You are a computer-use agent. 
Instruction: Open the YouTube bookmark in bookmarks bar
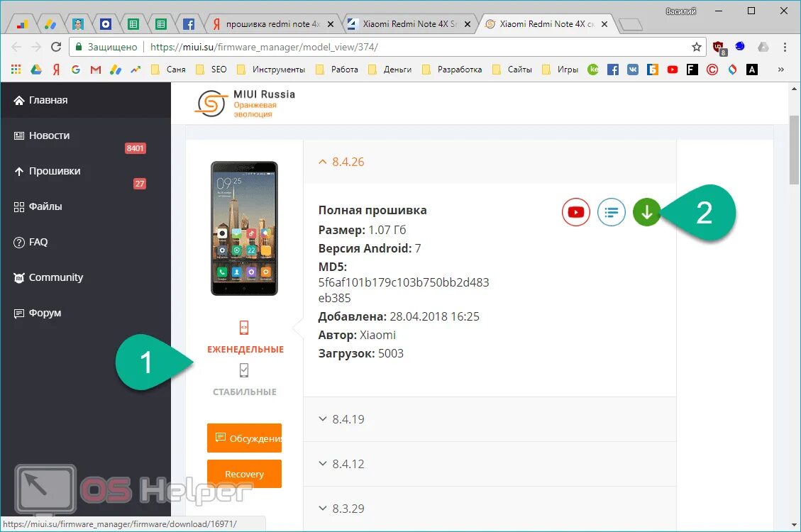click(x=673, y=70)
